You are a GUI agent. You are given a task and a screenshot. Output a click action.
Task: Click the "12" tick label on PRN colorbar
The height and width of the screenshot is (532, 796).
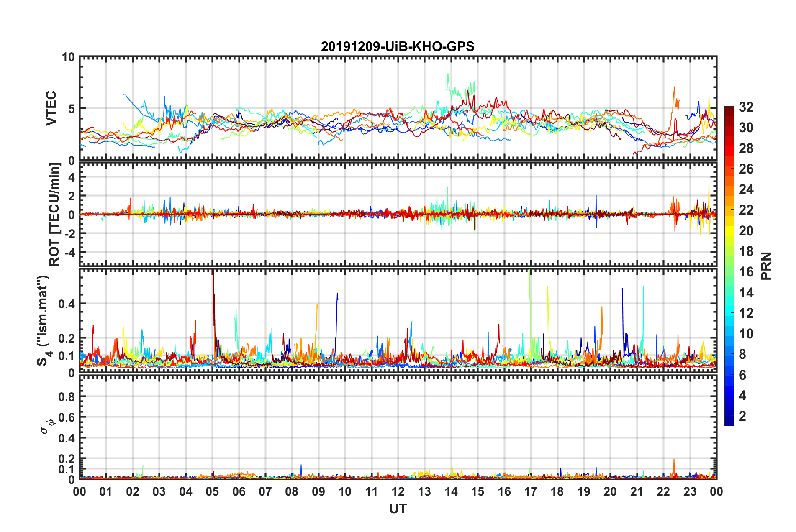click(746, 313)
